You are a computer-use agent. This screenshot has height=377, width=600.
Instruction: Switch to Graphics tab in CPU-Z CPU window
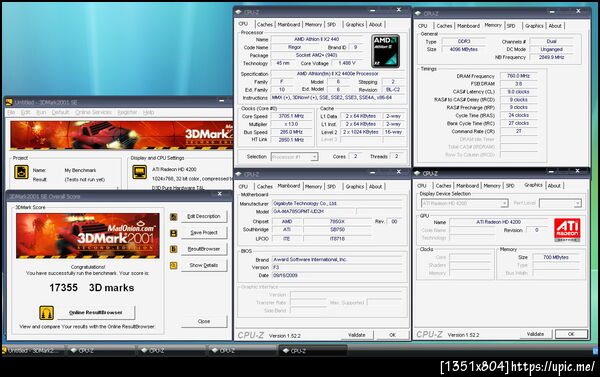(355, 24)
